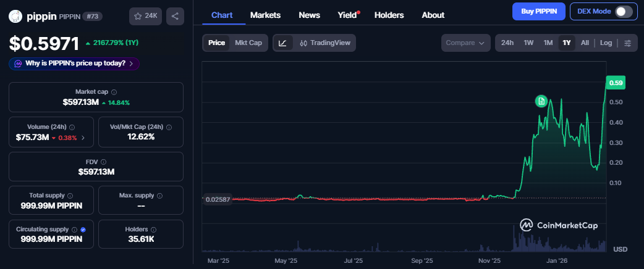This screenshot has height=269, width=644.
Task: Expand Volume (24h) details chevron
Action: [x=83, y=138]
